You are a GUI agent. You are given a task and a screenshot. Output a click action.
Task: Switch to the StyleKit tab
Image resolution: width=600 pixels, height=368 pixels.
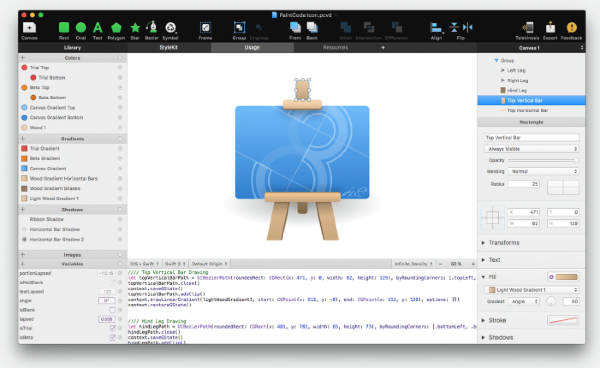(x=168, y=47)
